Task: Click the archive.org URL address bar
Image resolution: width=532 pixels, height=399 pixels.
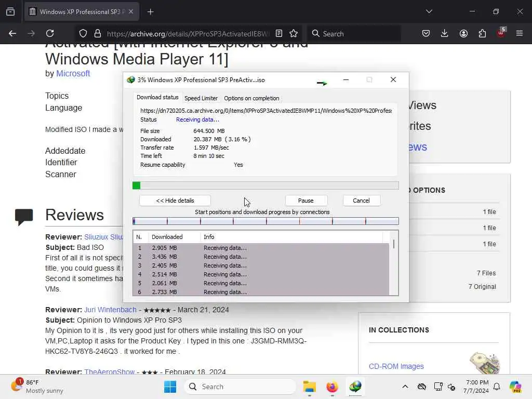Action: (x=188, y=34)
